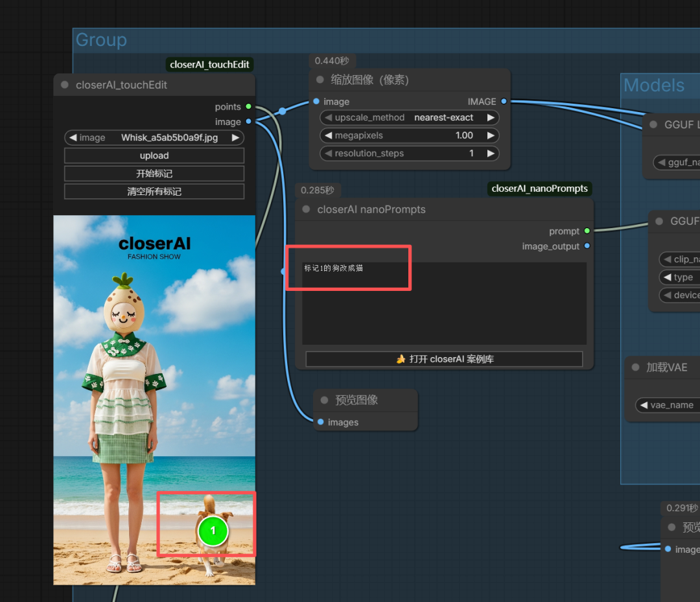The width and height of the screenshot is (700, 602).
Task: Open the device selector in GGUF node
Action: pyautogui.click(x=679, y=295)
